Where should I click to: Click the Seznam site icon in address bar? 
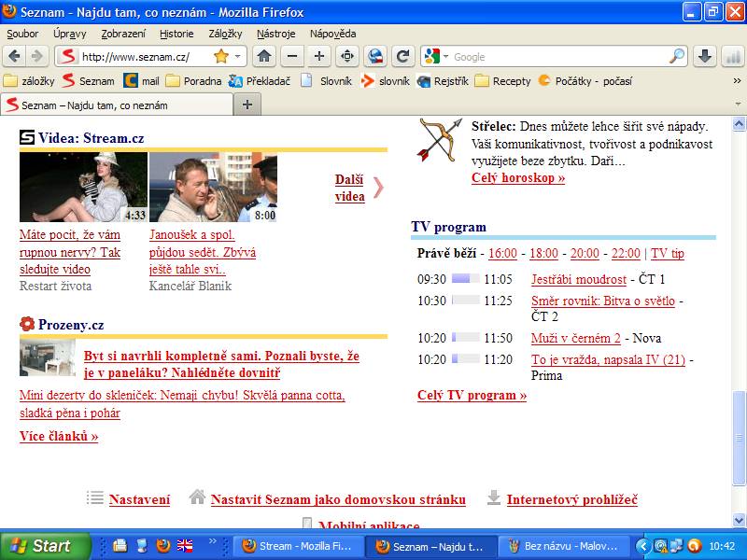(67, 57)
